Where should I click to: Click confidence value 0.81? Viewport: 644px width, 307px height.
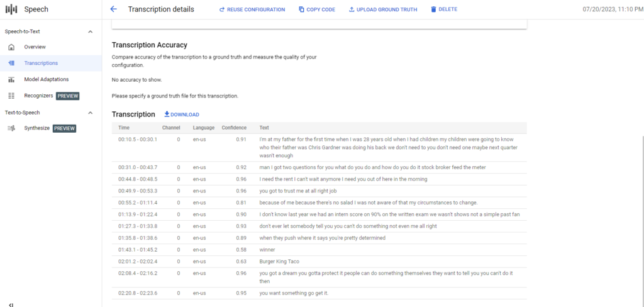pyautogui.click(x=241, y=203)
